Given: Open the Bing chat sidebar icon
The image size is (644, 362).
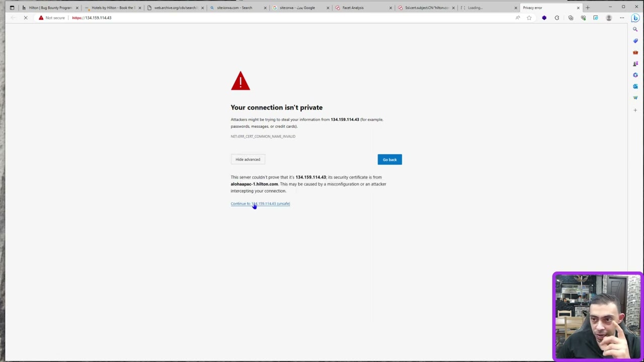Looking at the screenshot, I should 635,18.
